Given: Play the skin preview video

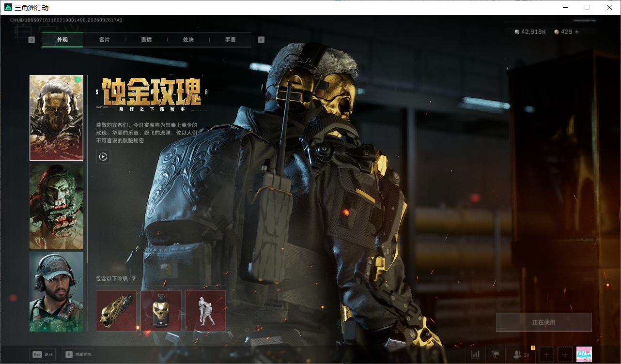Looking at the screenshot, I should pyautogui.click(x=103, y=156).
